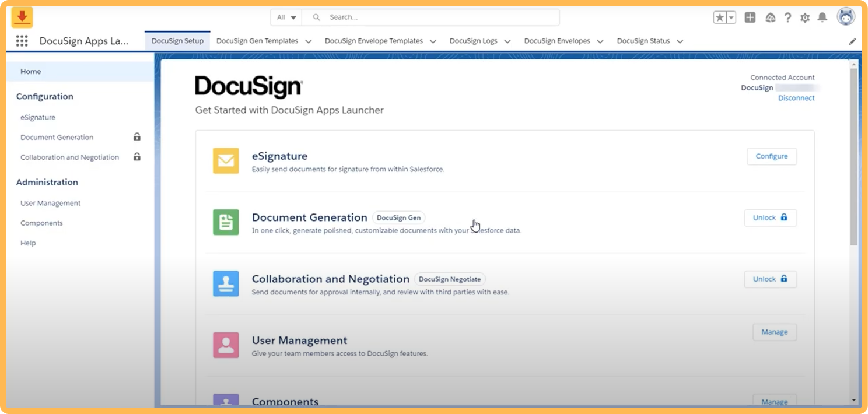Screen dimensions: 868x414
Task: Open the Help question mark icon
Action: click(787, 17)
